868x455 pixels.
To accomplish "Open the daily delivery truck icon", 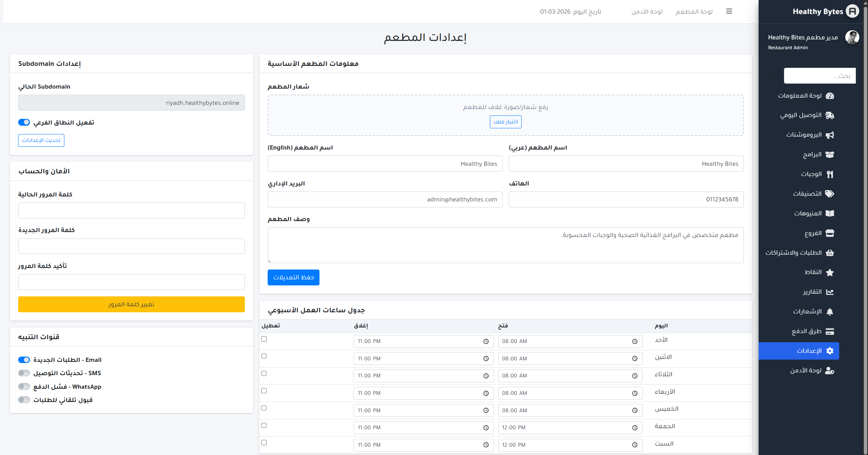I will (829, 115).
